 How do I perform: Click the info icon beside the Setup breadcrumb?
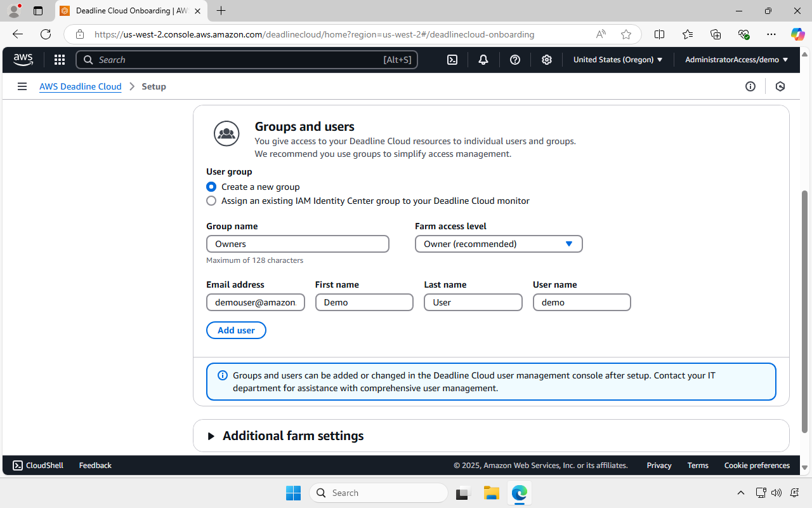coord(750,86)
